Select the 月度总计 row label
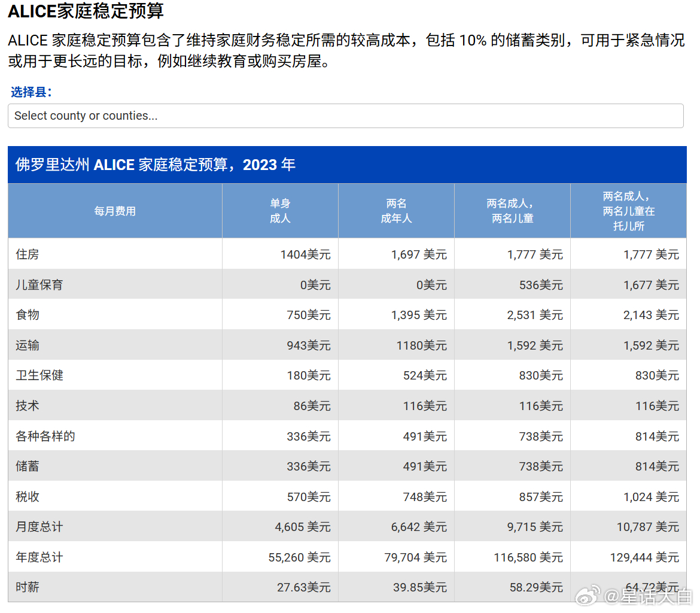The height and width of the screenshot is (613, 700). [x=39, y=526]
